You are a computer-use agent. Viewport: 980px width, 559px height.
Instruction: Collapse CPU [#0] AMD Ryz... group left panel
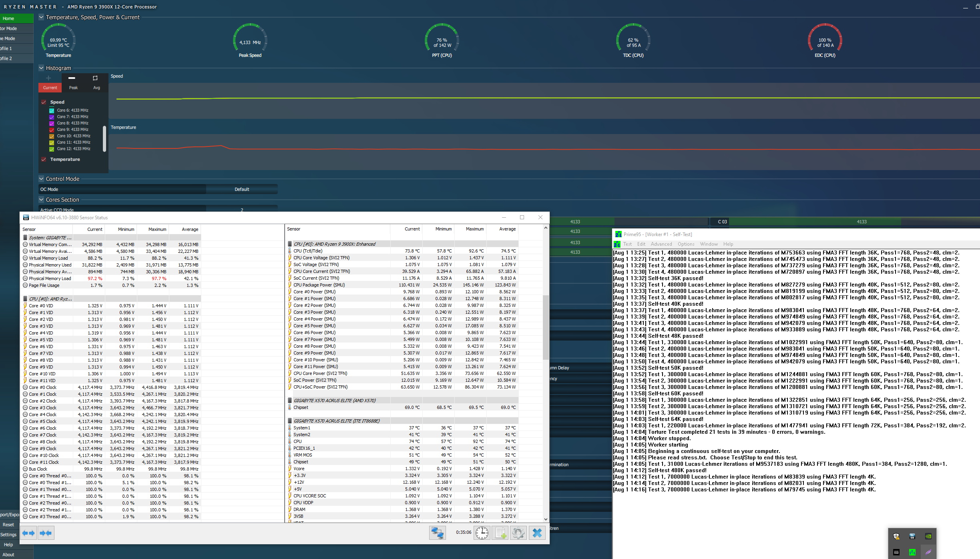[x=25, y=299]
